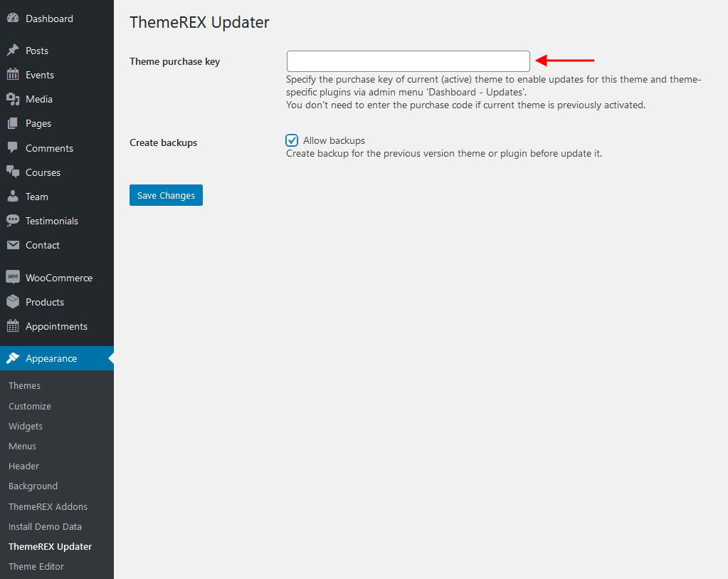Click the Comments speech bubble icon

click(13, 147)
